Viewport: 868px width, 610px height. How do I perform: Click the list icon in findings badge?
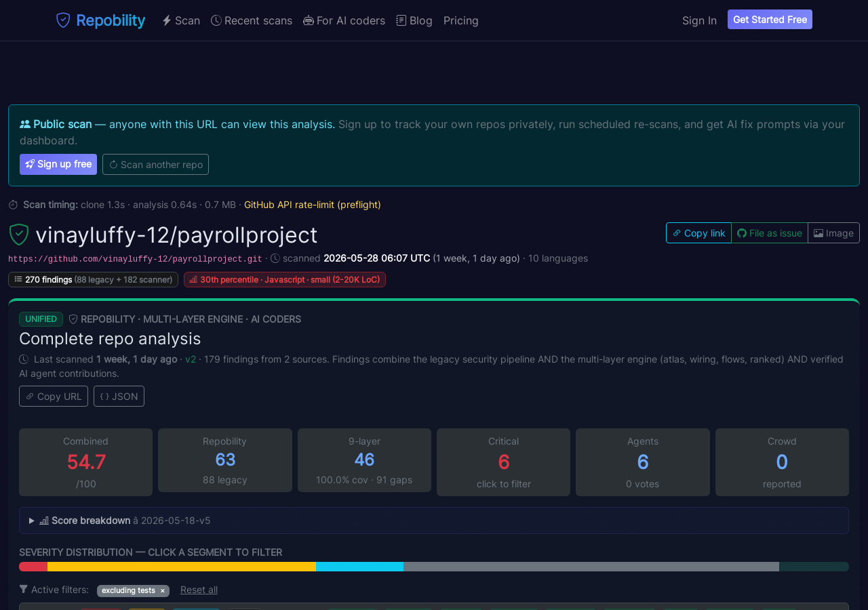[18, 279]
